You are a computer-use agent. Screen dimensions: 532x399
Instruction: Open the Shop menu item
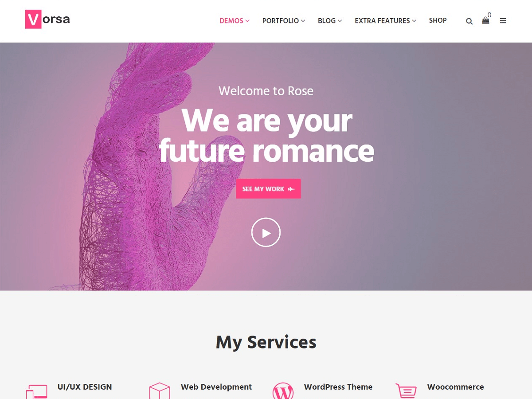438,20
